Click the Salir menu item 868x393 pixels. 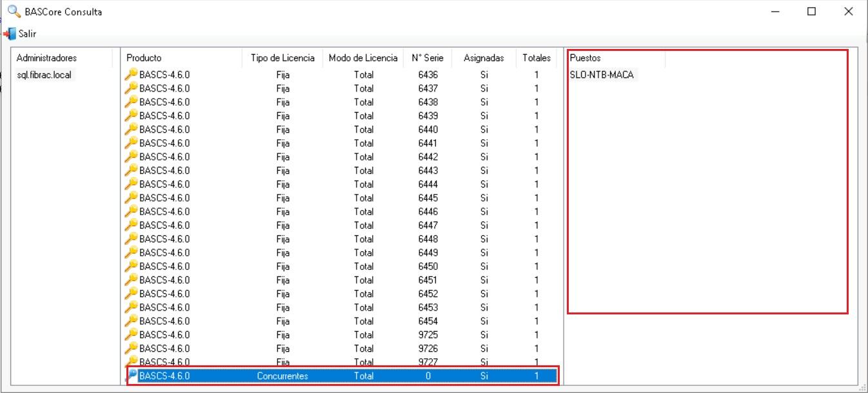click(x=27, y=34)
